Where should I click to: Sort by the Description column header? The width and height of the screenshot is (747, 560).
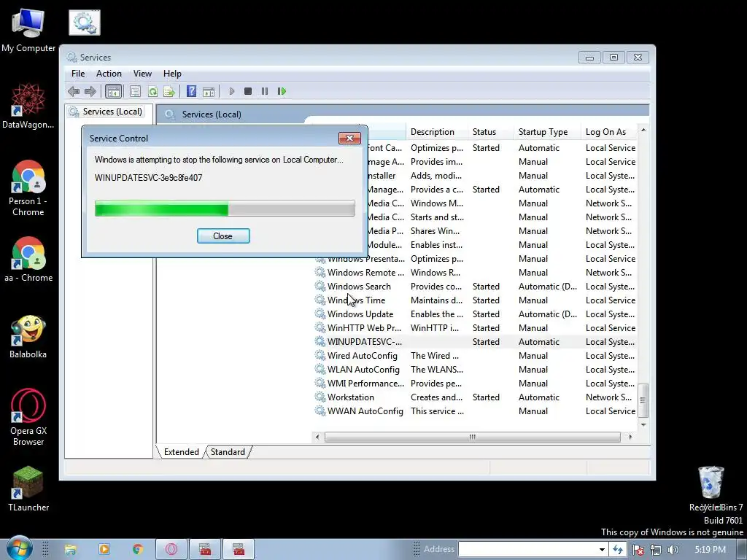[436, 132]
